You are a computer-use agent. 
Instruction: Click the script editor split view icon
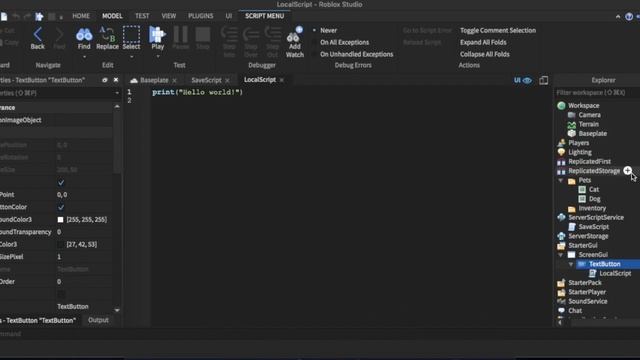tap(544, 80)
